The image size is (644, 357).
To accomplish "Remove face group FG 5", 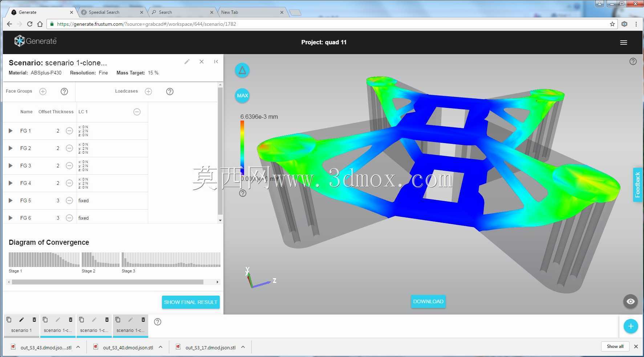I will pyautogui.click(x=69, y=200).
